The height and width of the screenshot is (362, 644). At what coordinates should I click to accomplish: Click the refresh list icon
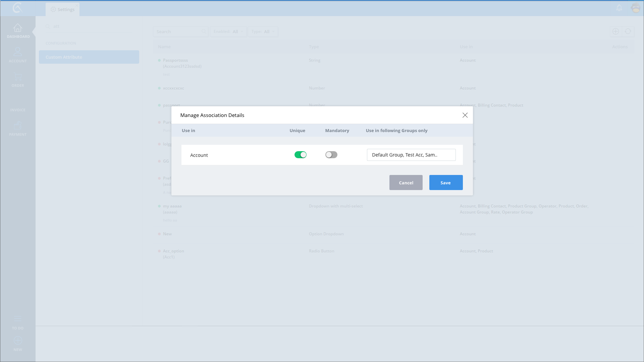coord(628,32)
